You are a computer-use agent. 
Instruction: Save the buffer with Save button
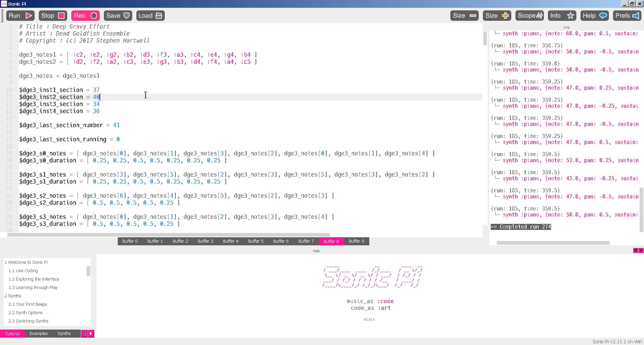118,16
